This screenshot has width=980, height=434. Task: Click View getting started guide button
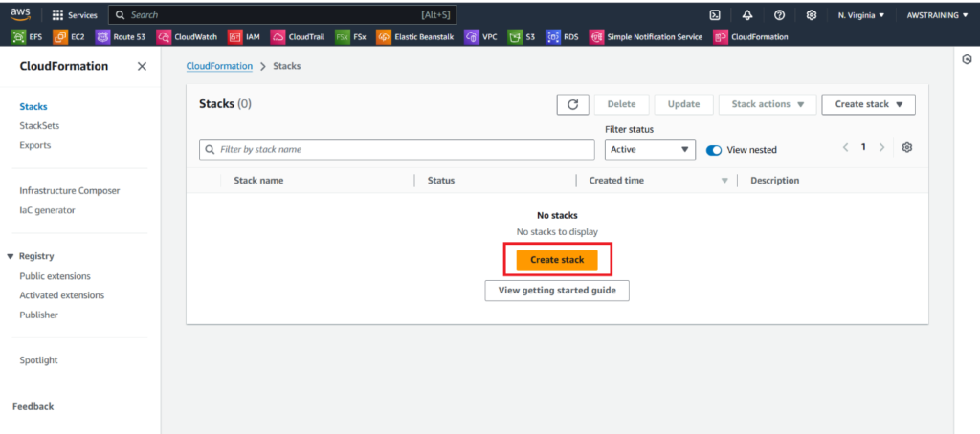click(x=557, y=291)
